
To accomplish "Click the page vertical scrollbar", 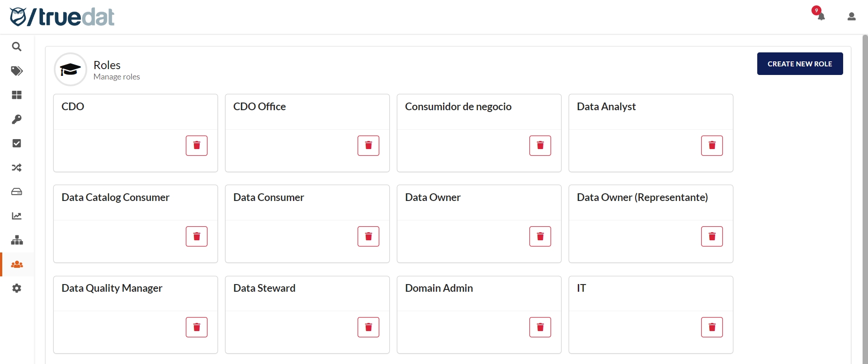I will point(865,199).
